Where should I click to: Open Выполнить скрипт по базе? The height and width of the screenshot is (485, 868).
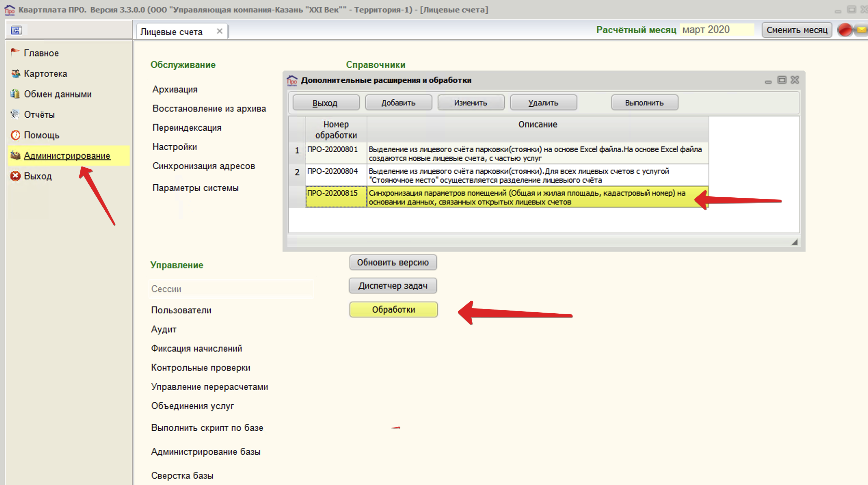[x=207, y=428]
